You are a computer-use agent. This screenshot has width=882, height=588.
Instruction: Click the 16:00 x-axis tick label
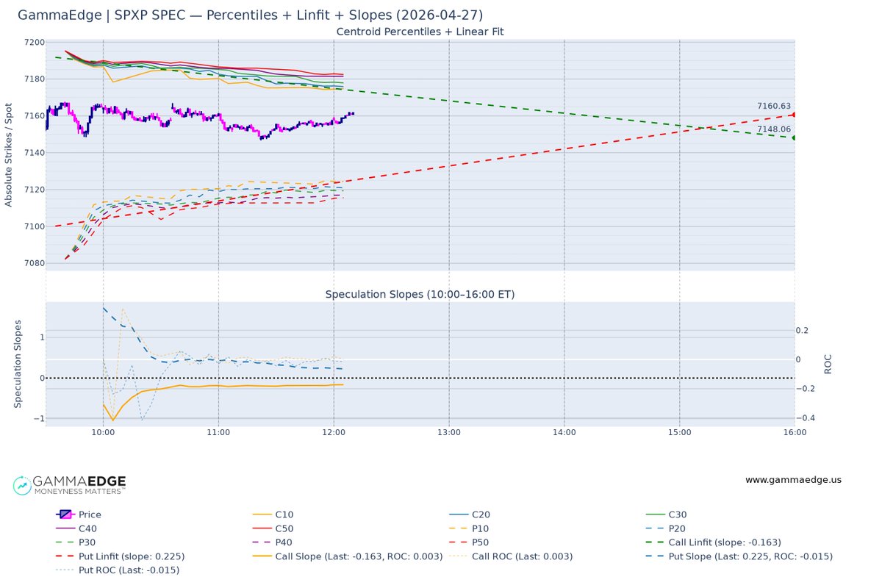(x=795, y=433)
